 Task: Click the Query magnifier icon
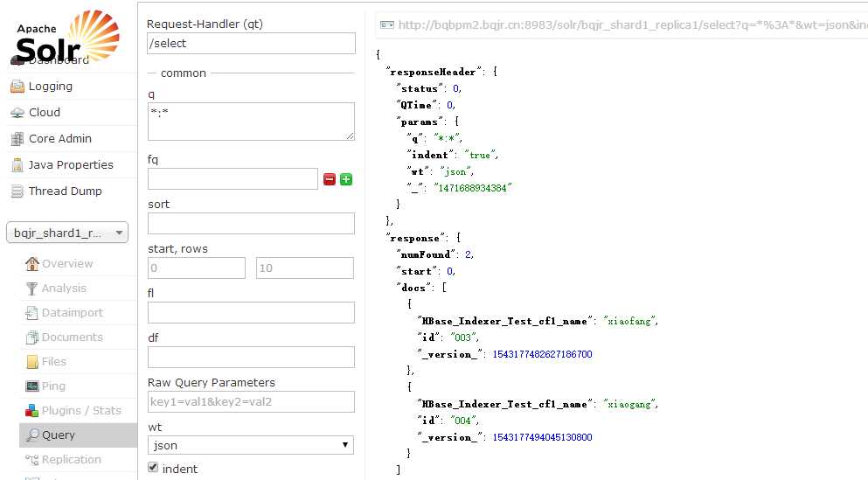click(x=32, y=435)
